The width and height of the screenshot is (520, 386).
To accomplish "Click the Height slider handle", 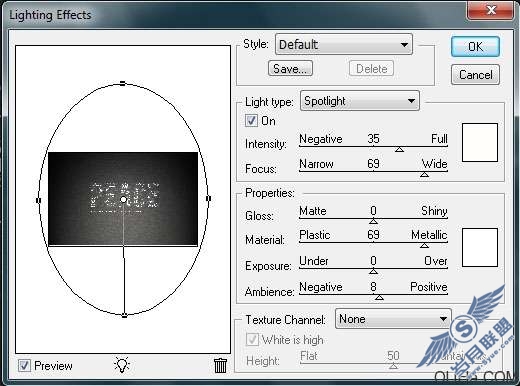I will (x=393, y=366).
